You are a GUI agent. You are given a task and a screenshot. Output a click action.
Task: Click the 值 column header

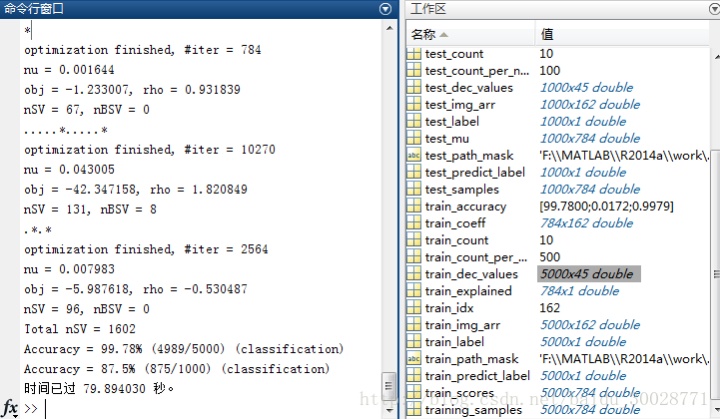click(x=547, y=34)
